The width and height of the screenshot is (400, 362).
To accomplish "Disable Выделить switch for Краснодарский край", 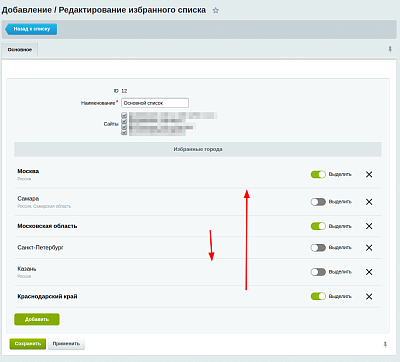I will point(318,296).
